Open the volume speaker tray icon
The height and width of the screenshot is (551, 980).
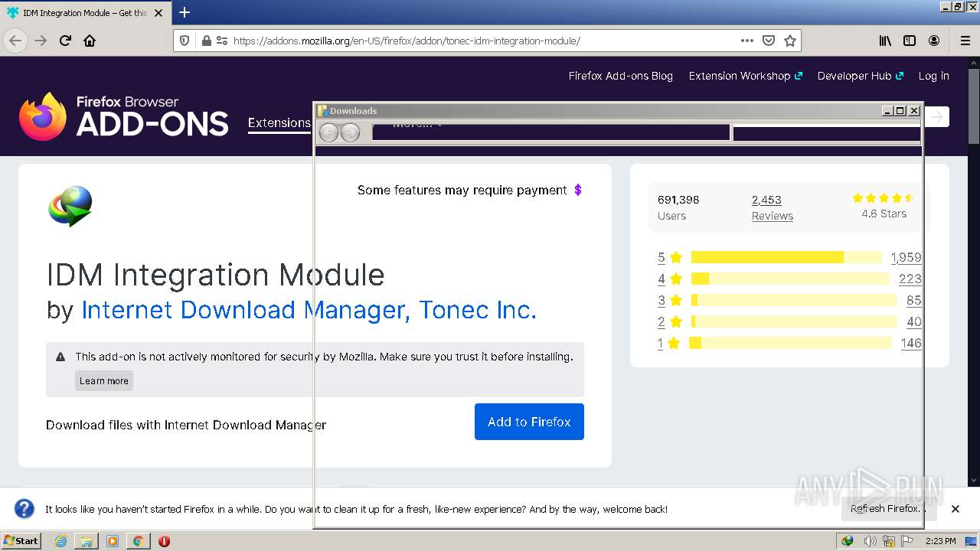870,541
